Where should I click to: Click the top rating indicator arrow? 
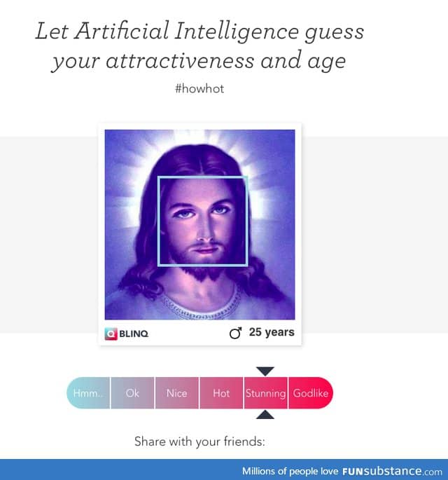[x=265, y=371]
